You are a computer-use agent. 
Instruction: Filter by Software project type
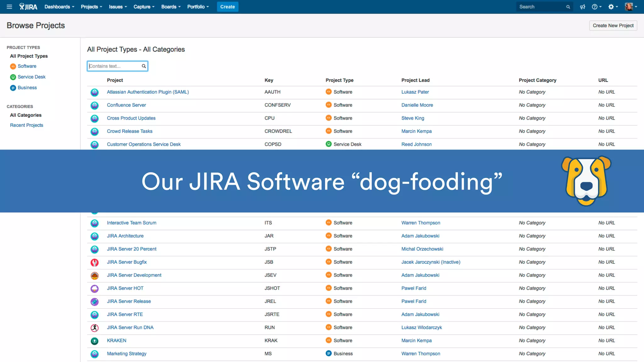click(x=27, y=66)
